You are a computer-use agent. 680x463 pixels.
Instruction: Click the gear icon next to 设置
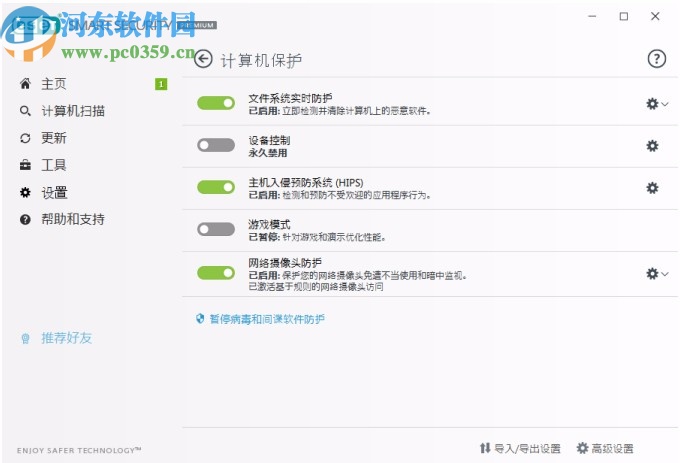click(25, 192)
